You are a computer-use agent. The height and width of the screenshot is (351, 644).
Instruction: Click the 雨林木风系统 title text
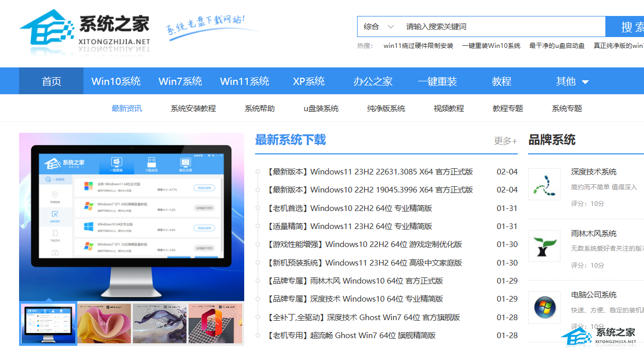coord(594,234)
